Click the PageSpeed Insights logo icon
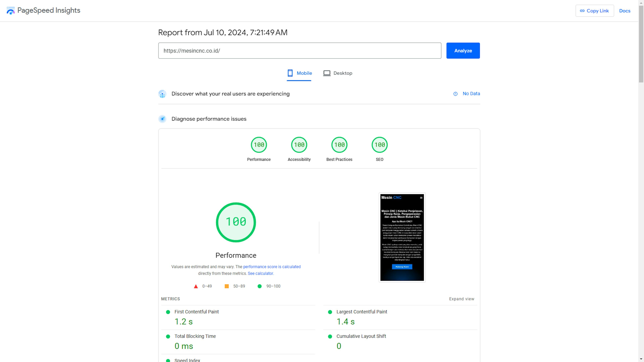Image resolution: width=644 pixels, height=362 pixels. (x=10, y=10)
